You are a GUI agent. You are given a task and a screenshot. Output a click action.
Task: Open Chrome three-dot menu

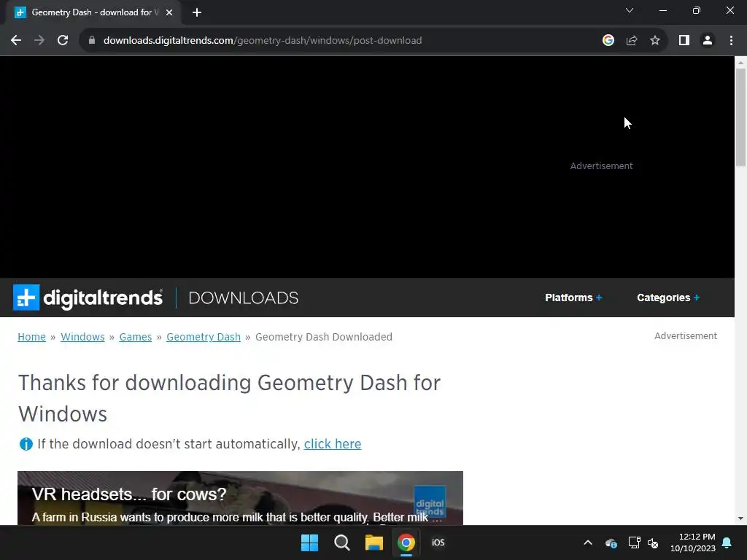pos(731,41)
